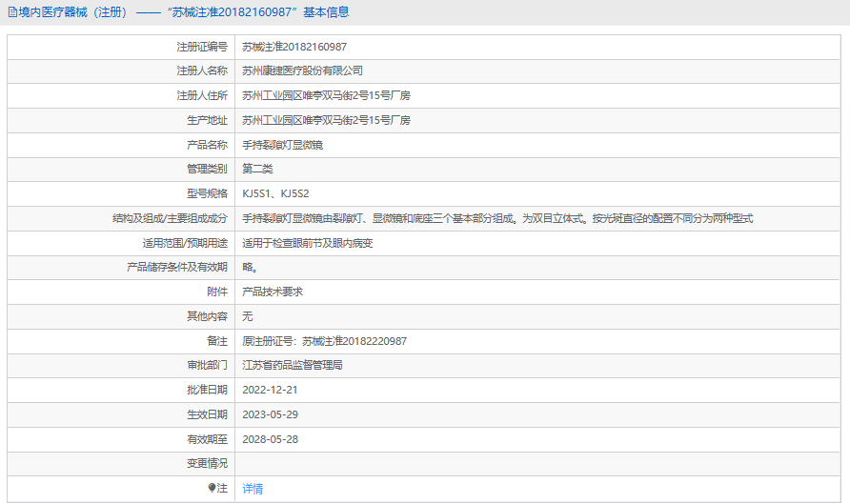Viewport: 850px width, 504px height.
Task: Click the 结构及组成/主要组成成分 label
Action: point(171,219)
